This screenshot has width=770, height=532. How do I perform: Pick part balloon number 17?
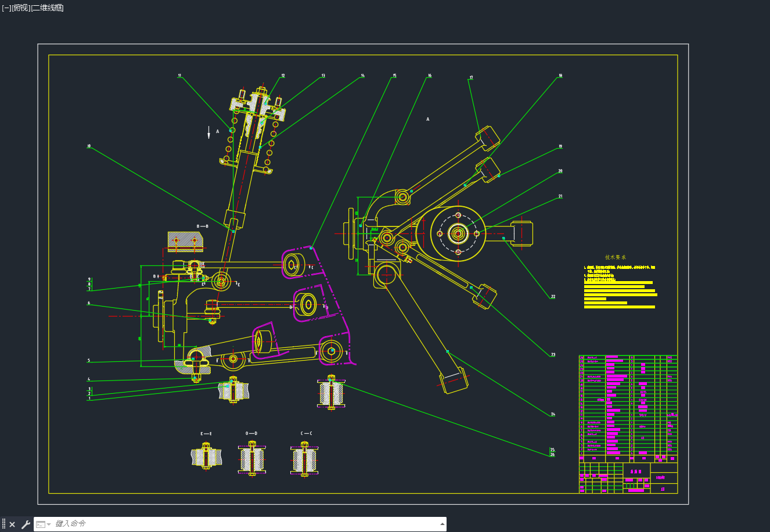(x=471, y=77)
